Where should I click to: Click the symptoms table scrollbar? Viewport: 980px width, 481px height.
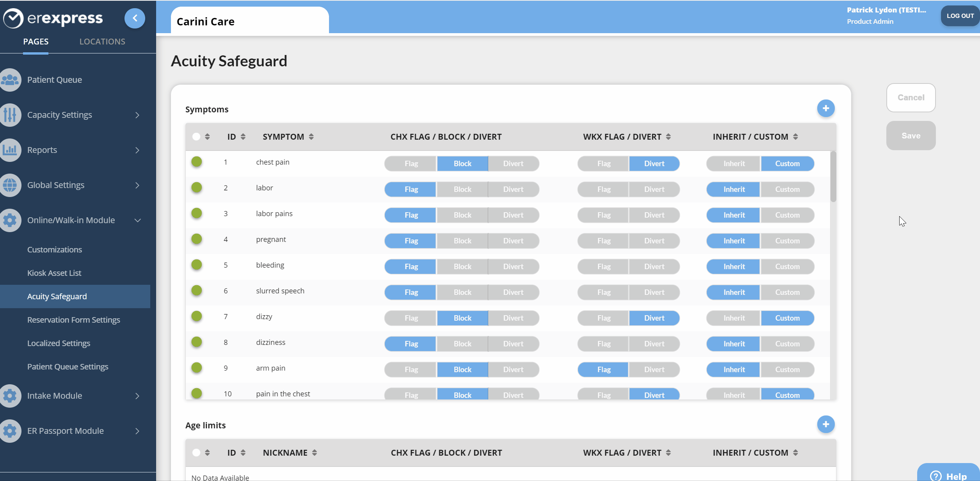(x=833, y=176)
